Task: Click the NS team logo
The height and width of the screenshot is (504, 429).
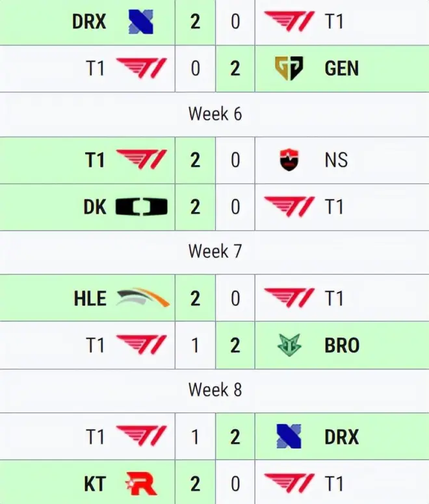Action: 289,160
